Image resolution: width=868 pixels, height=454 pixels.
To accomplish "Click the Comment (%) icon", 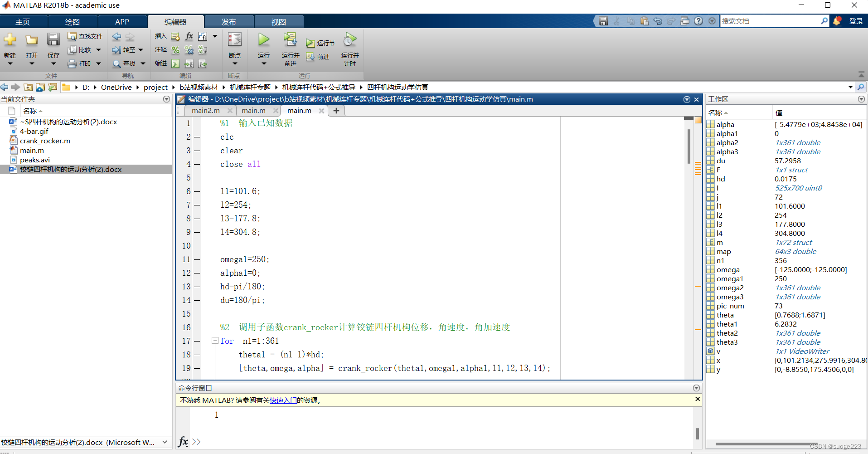I will point(175,50).
